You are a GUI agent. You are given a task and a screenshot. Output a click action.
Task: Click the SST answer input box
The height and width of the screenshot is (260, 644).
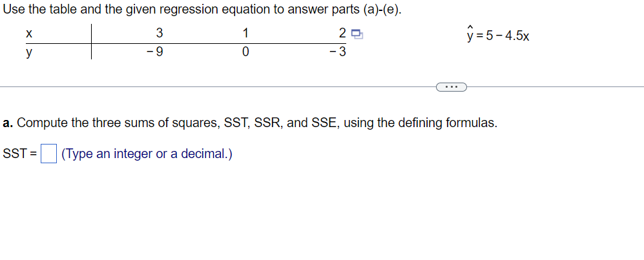(x=48, y=154)
